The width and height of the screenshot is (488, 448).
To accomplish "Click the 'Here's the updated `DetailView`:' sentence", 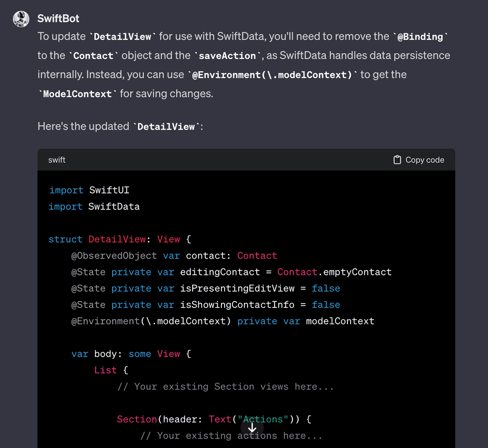I will click(x=120, y=127).
